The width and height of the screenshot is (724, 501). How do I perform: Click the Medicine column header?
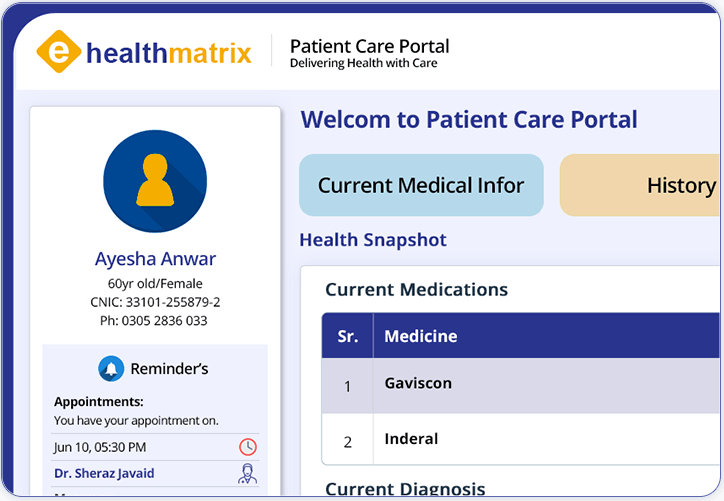[x=421, y=336]
